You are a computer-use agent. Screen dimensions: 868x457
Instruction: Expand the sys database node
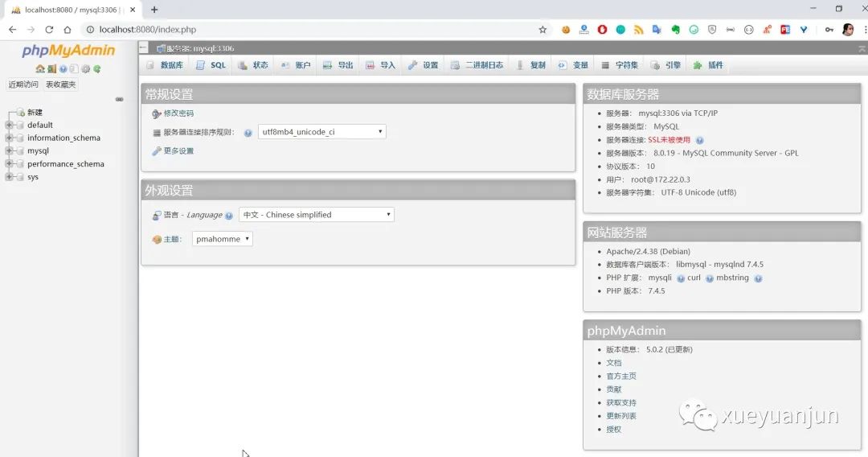click(x=9, y=177)
